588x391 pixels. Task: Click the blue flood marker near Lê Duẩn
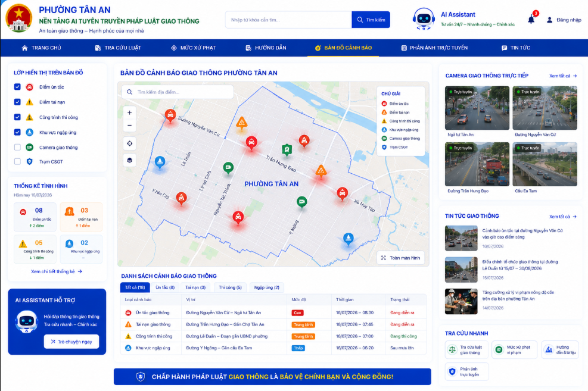[x=160, y=162]
